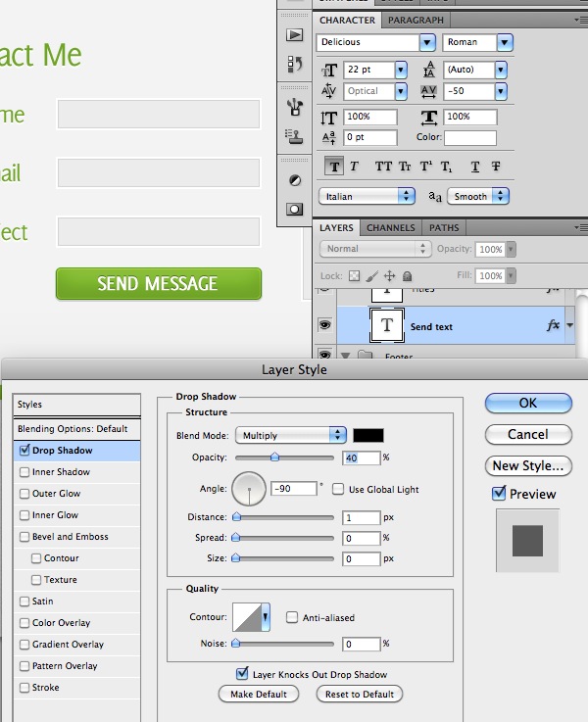Open the Optical kerning dropdown
The width and height of the screenshot is (588, 722).
tap(401, 91)
